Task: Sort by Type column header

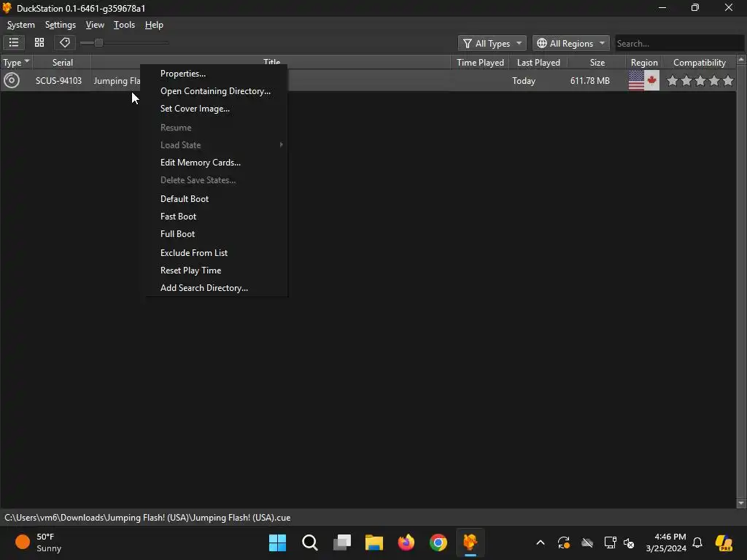Action: [x=16, y=63]
